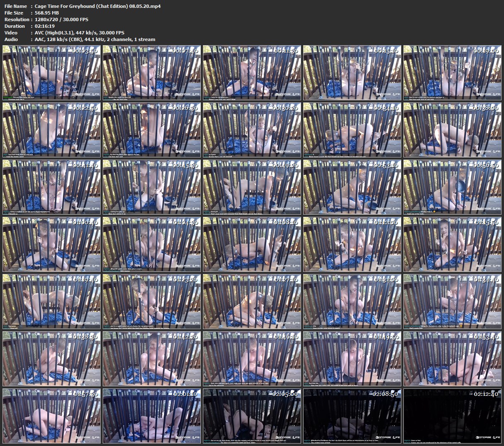Click the frame at timestamp 01:53:40
504x446 pixels.
pos(452,359)
